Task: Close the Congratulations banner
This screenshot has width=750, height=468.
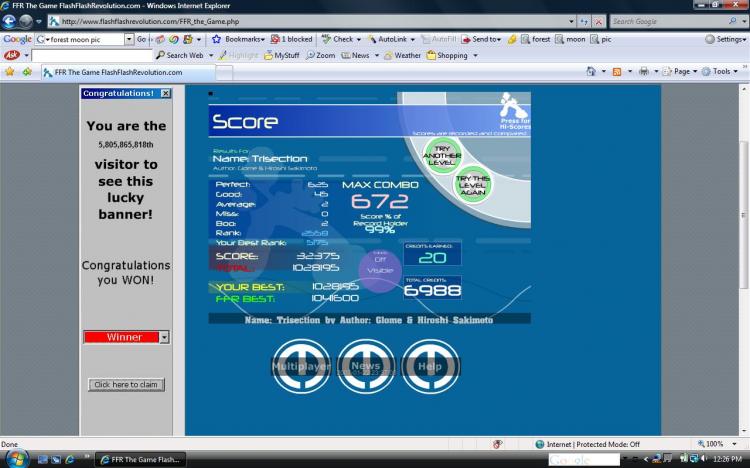Action: click(165, 93)
